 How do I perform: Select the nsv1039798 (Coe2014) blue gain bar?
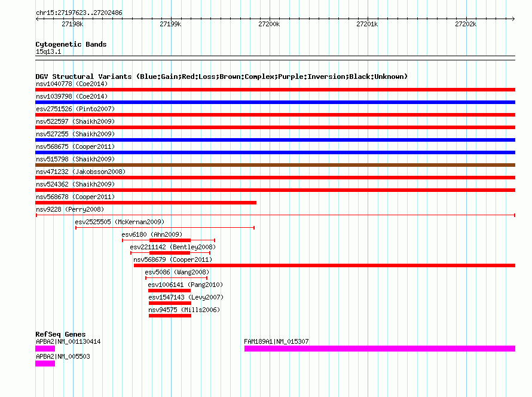pyautogui.click(x=275, y=102)
